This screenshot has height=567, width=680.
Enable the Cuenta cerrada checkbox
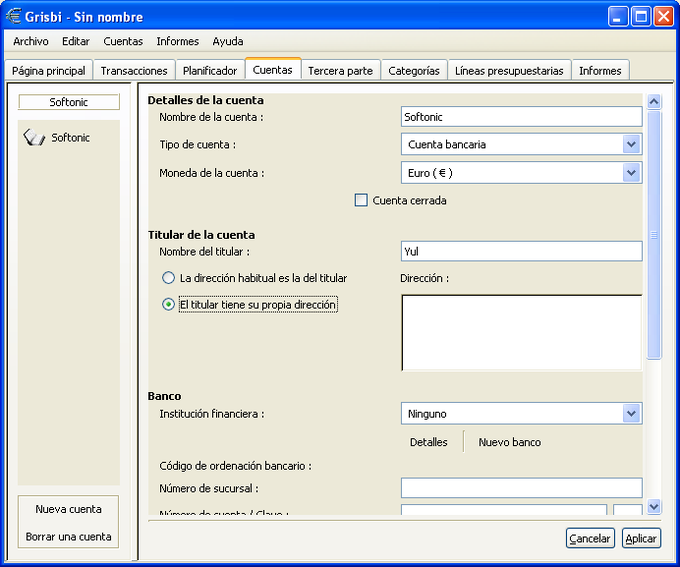[x=361, y=200]
